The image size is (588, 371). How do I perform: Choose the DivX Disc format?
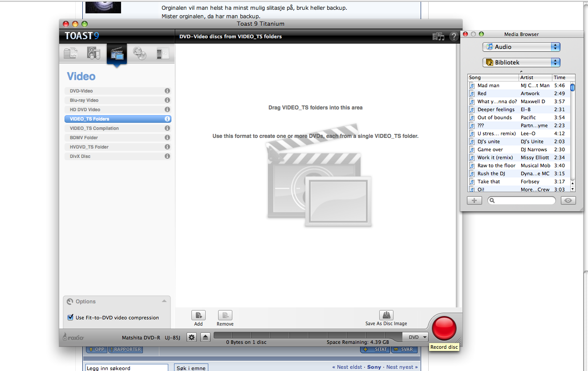click(x=118, y=156)
